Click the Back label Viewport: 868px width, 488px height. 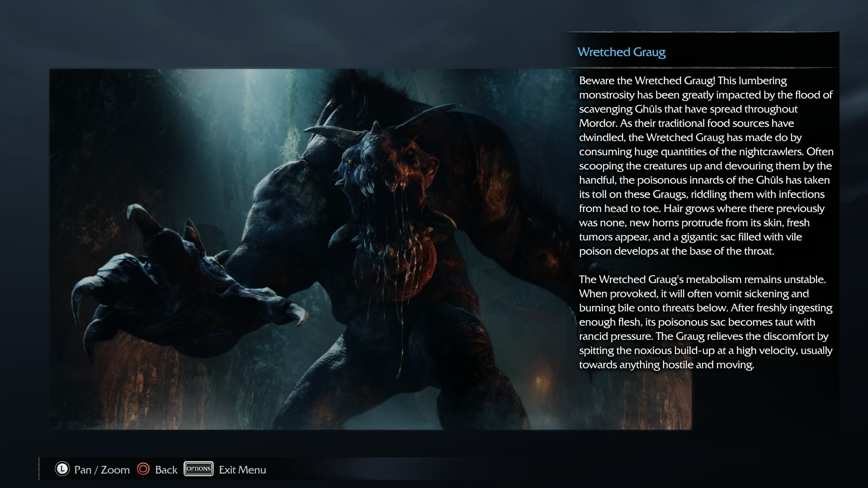(166, 470)
